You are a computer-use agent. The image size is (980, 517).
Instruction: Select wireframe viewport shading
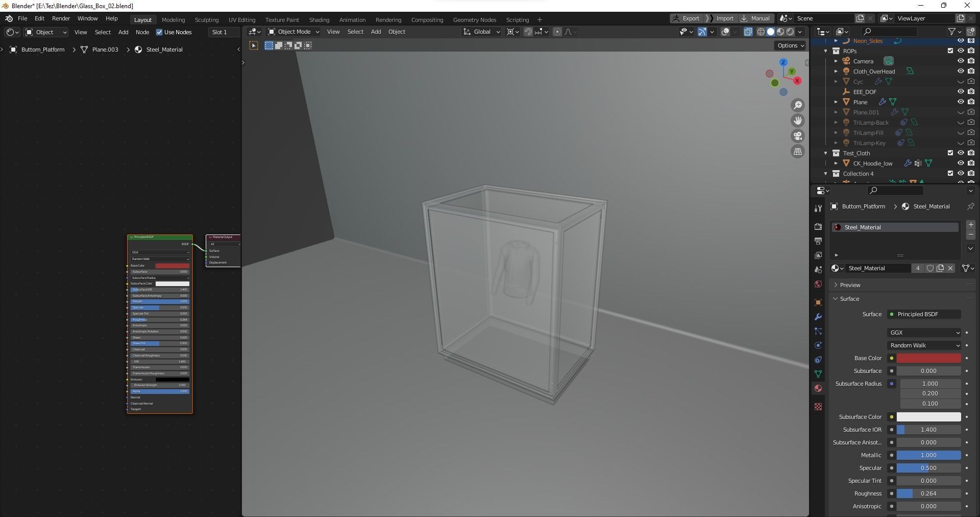pos(761,32)
